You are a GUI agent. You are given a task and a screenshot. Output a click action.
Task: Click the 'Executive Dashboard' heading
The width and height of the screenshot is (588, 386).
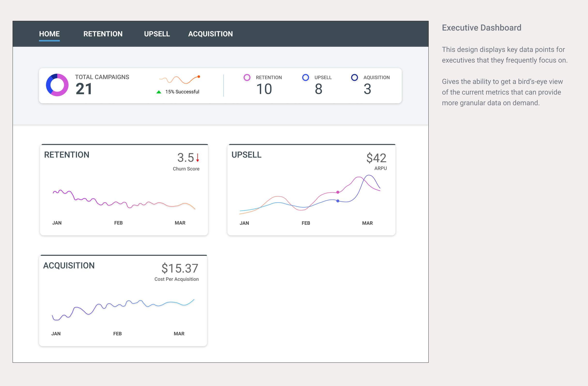(481, 28)
